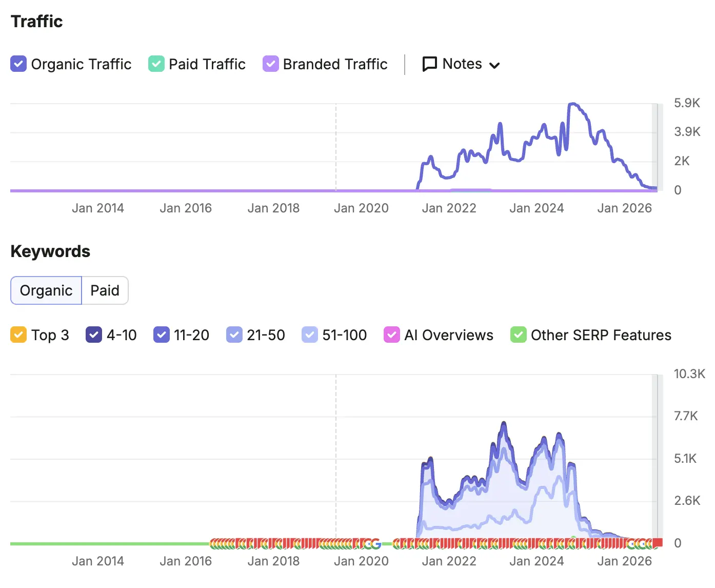
Task: Disable the 21-50 positions checkbox
Action: pos(234,335)
